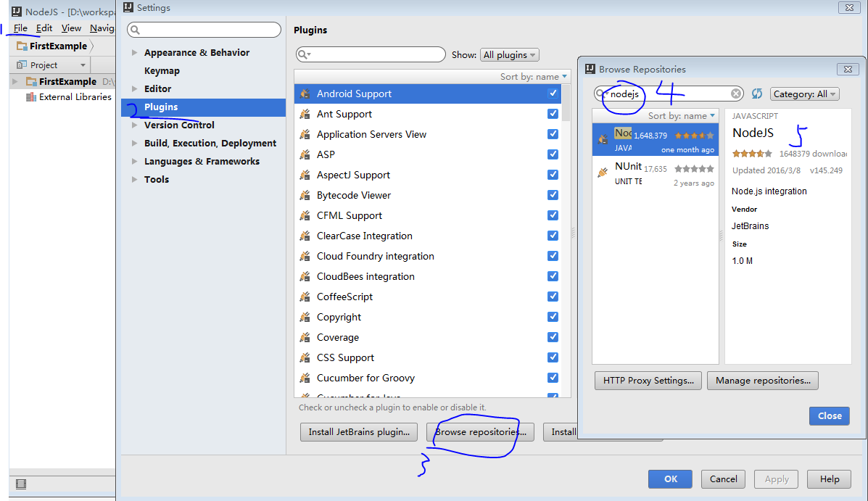Select NUnit in repository results

656,173
